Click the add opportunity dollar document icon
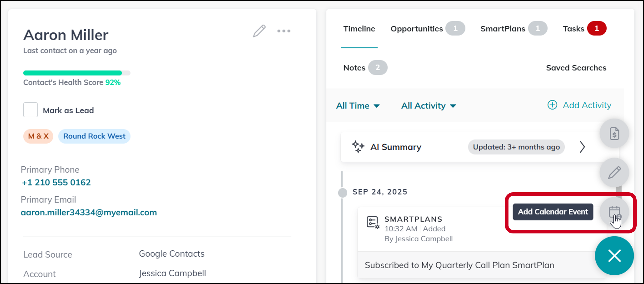Screen dimensions: 644x284 point(614,133)
